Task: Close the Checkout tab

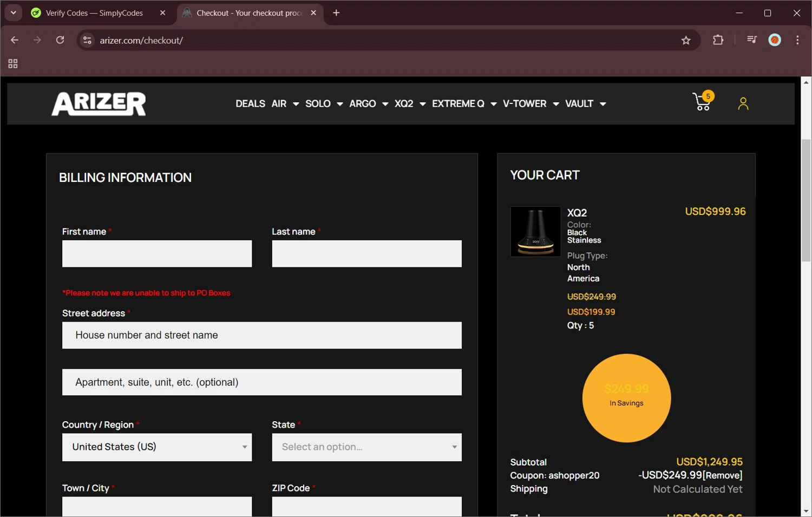Action: point(313,13)
